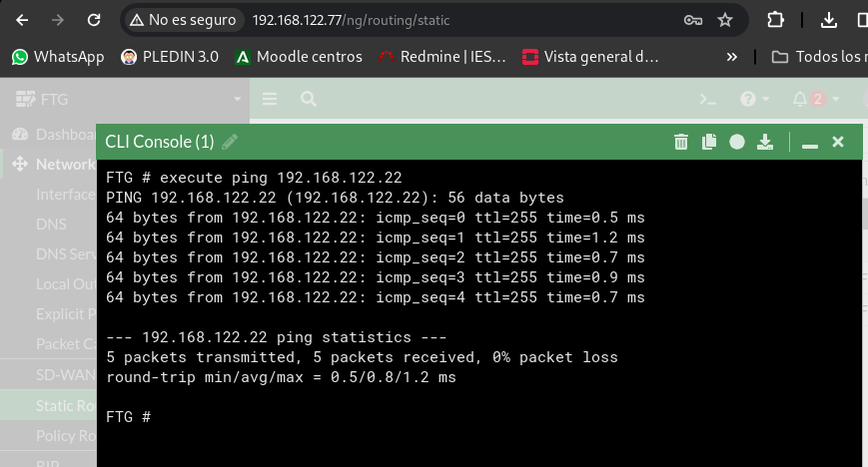Image resolution: width=868 pixels, height=467 pixels.
Task: Reload the current browser page
Action: [94, 21]
